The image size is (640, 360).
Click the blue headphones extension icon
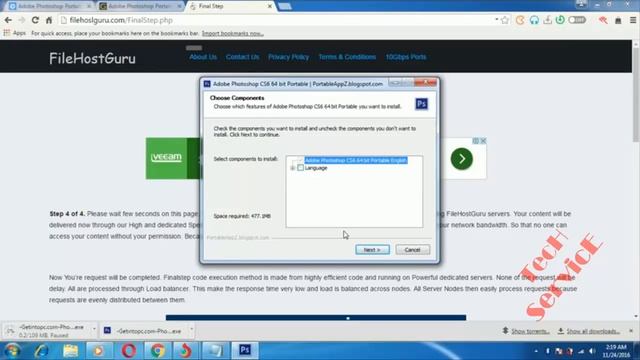pos(534,20)
